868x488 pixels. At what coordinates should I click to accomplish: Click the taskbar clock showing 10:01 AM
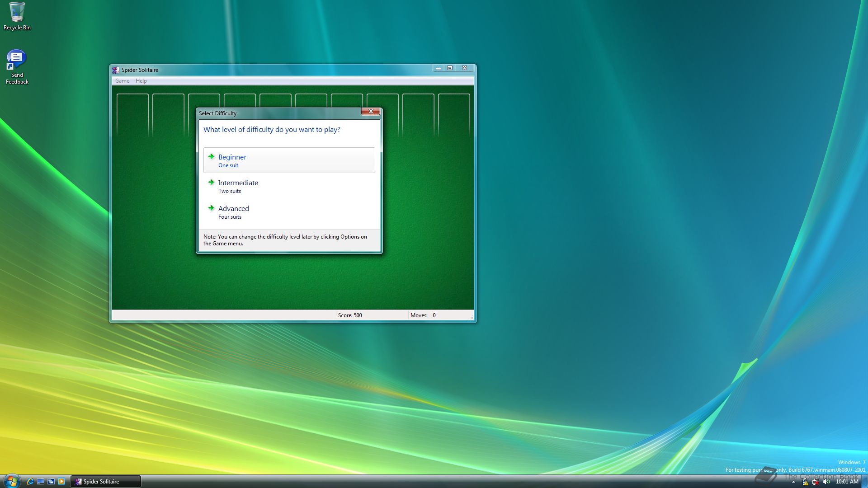tap(847, 482)
